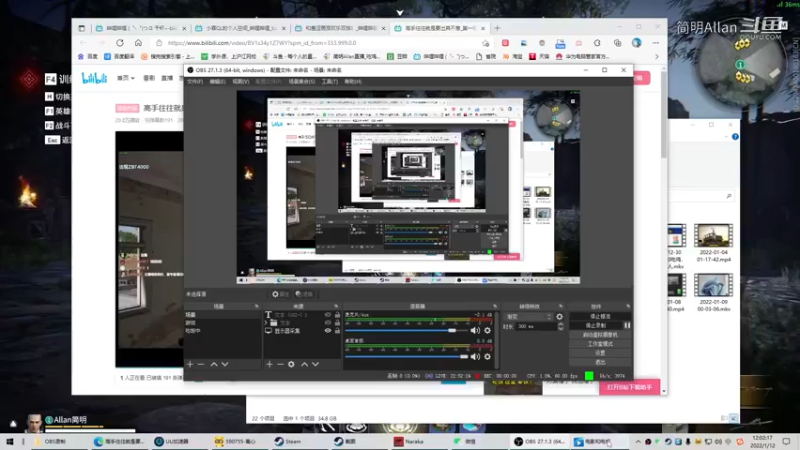Mute the 麦克风/Aux channel speaker
This screenshot has width=800, height=450.
click(475, 331)
